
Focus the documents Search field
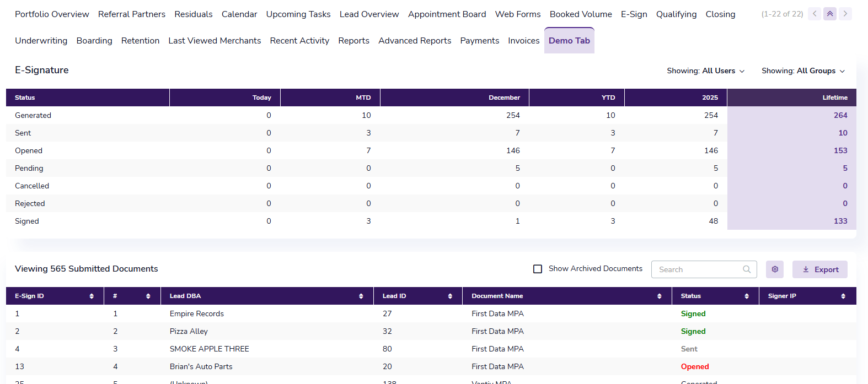pyautogui.click(x=698, y=269)
